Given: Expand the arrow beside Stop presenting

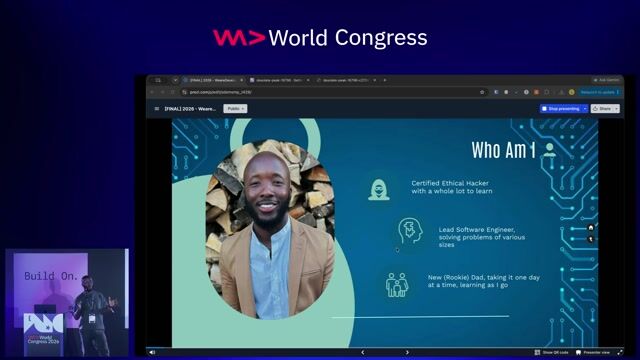Looking at the screenshot, I should pyautogui.click(x=585, y=109).
